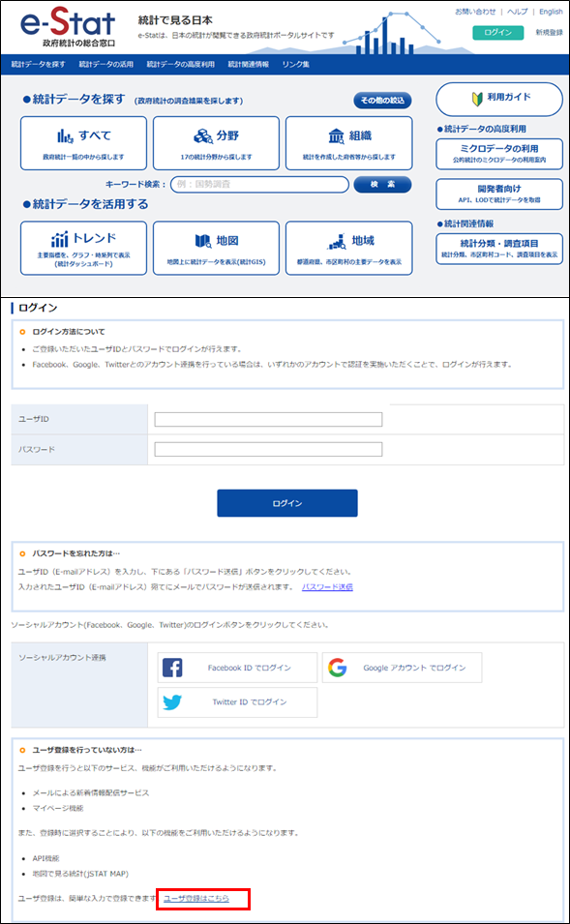Click the large blue ログイン button

coord(287,503)
